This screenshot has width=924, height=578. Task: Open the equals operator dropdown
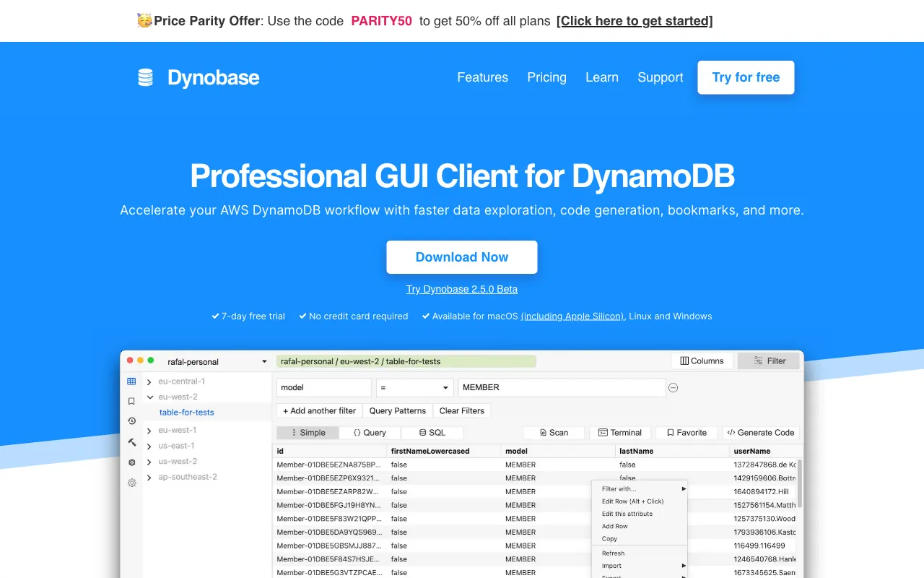tap(415, 388)
